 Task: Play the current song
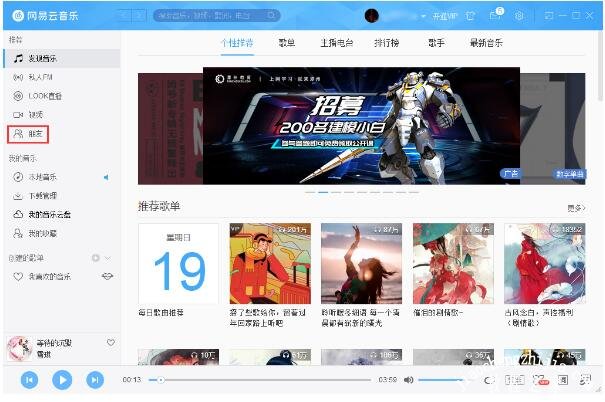click(62, 380)
